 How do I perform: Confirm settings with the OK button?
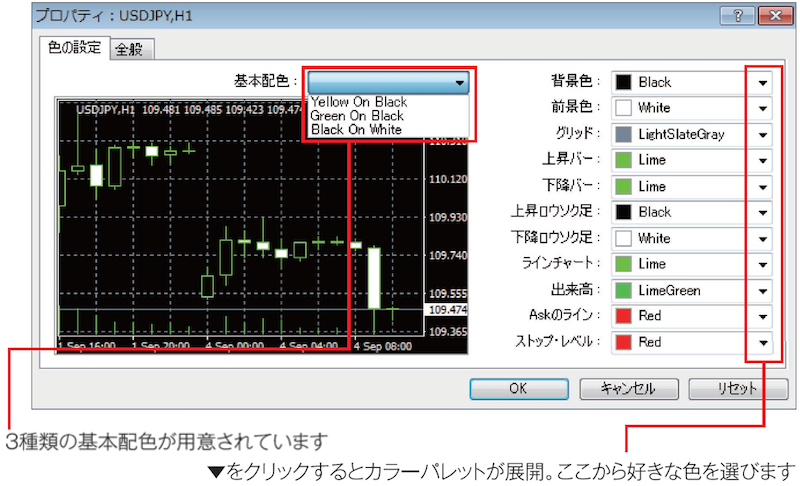click(x=519, y=389)
